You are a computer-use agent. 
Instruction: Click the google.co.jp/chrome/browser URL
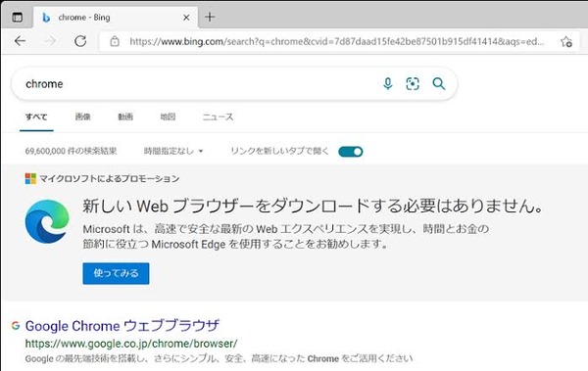point(131,344)
